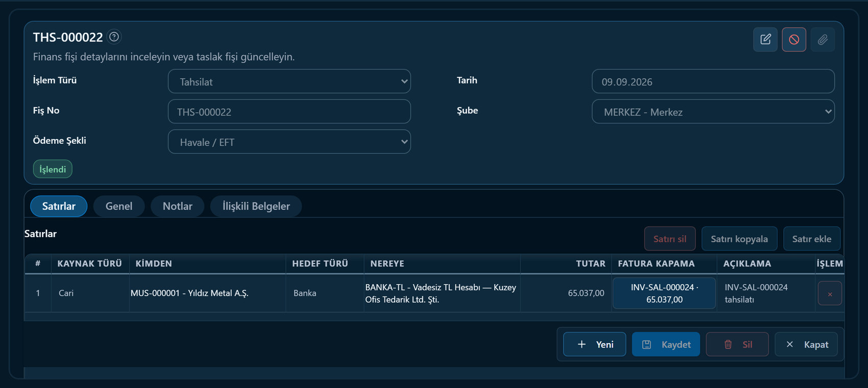Show the İlişkili Belgeler tab
This screenshot has height=388, width=868.
[256, 206]
